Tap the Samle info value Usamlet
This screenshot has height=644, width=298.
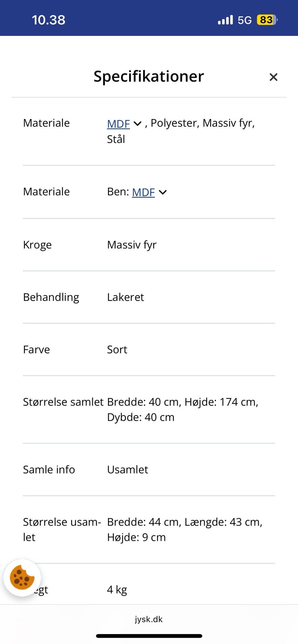pyautogui.click(x=127, y=470)
